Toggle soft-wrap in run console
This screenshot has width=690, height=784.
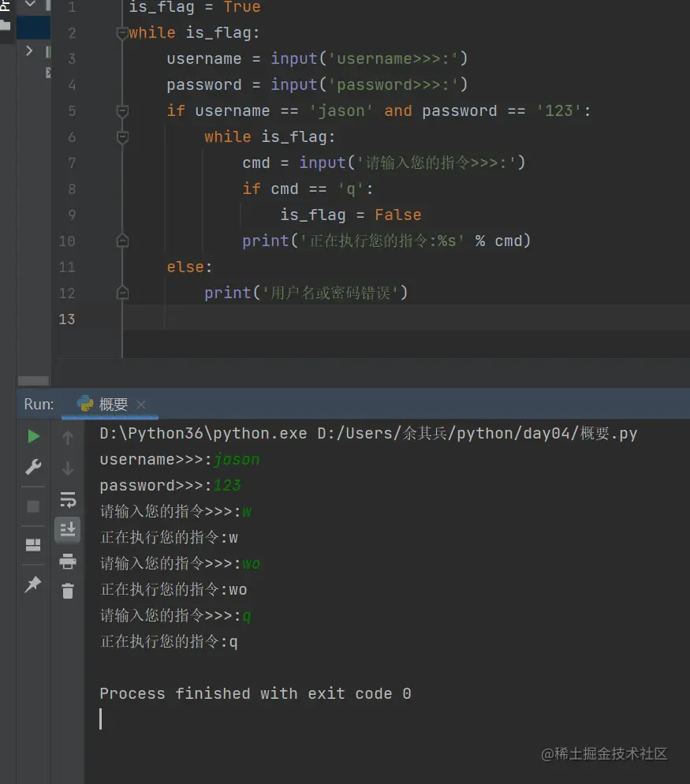[68, 499]
